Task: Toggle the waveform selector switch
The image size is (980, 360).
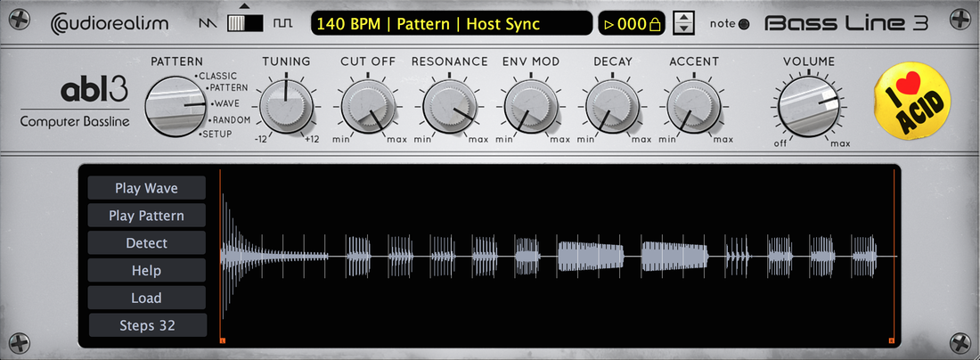Action: (245, 23)
